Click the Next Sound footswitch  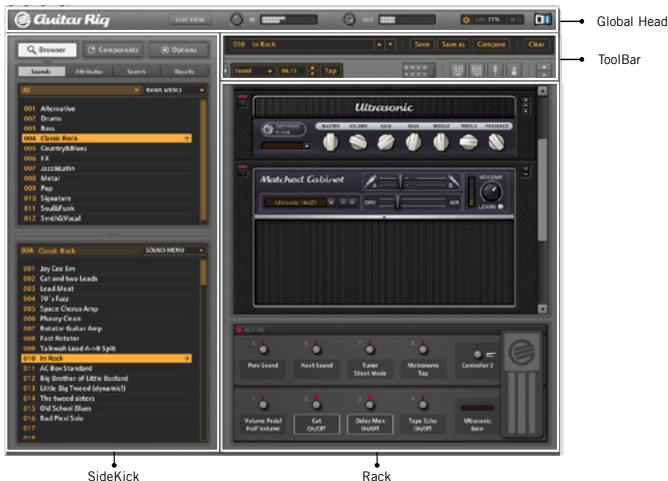316,350
